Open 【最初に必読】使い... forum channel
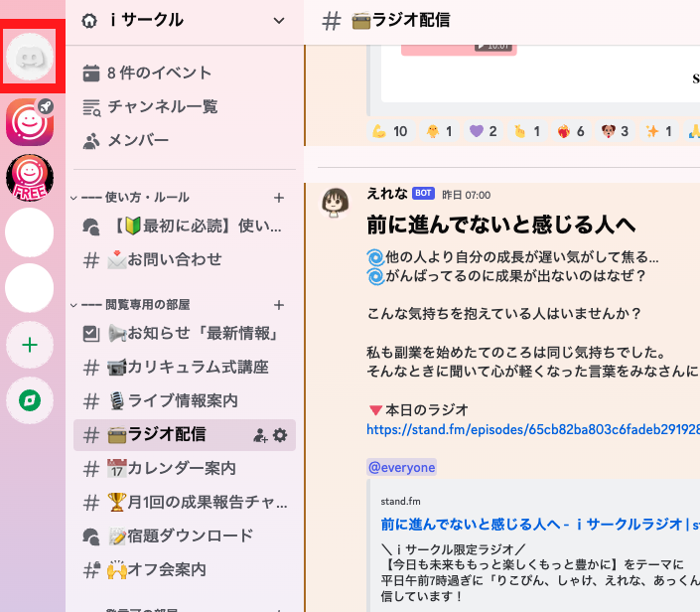Image resolution: width=700 pixels, height=612 pixels. (x=185, y=227)
